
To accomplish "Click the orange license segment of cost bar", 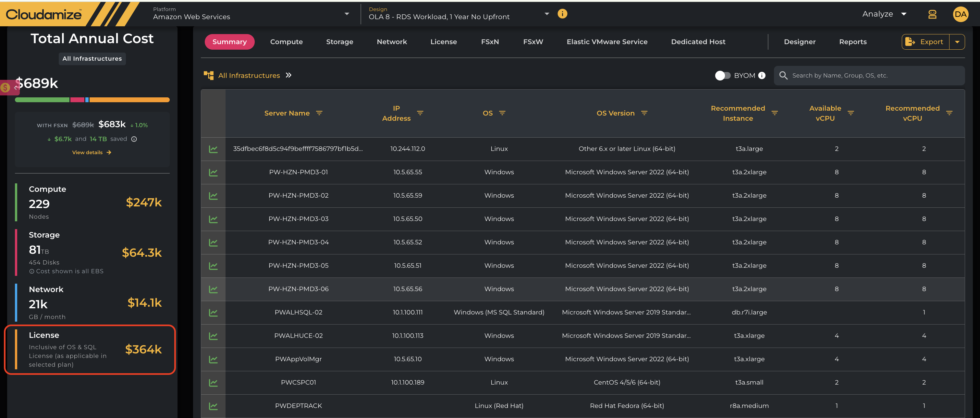I will point(129,100).
